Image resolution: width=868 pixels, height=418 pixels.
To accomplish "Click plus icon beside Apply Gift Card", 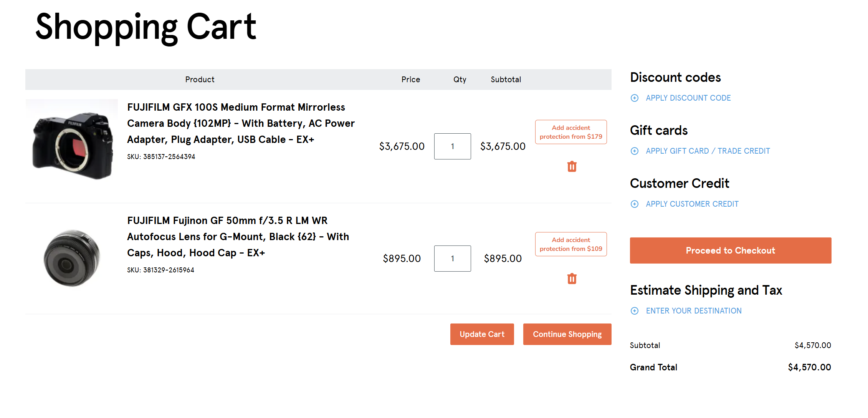I will (635, 151).
